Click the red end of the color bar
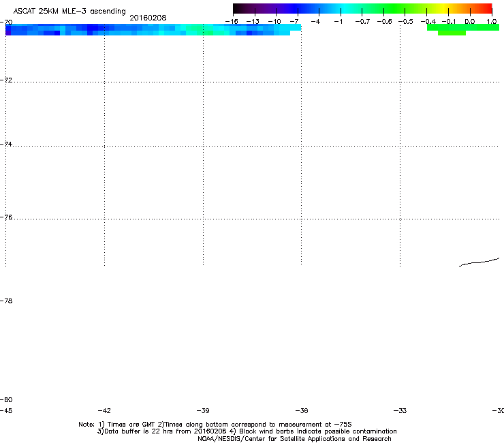Image resolution: width=504 pixels, height=443 pixels. point(488,8)
